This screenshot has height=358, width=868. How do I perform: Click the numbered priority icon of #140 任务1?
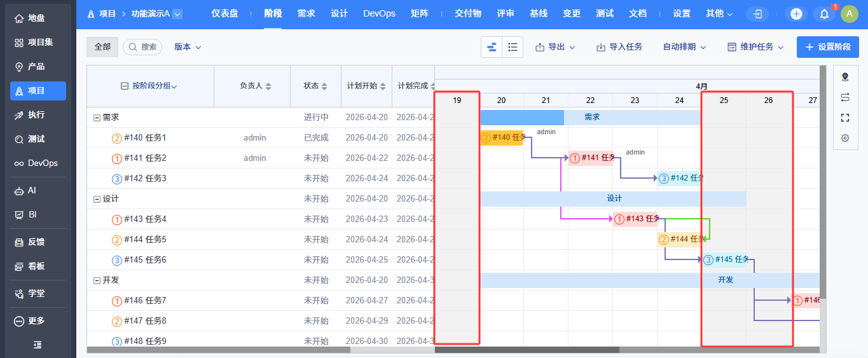tap(116, 138)
